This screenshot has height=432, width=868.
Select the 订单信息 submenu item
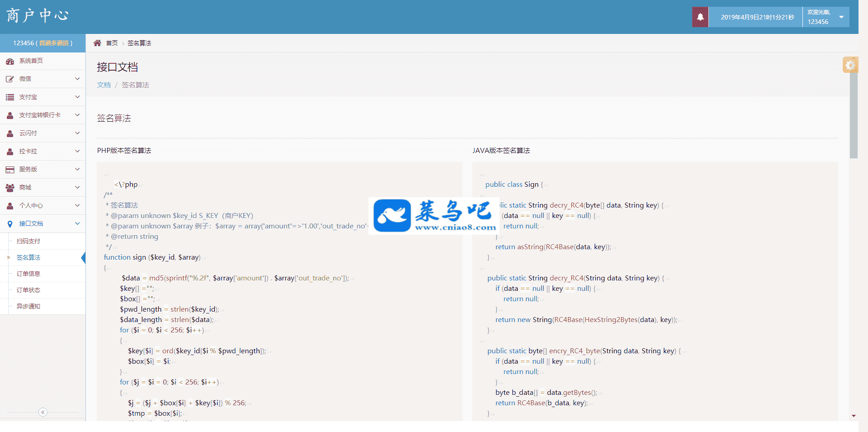pos(28,274)
